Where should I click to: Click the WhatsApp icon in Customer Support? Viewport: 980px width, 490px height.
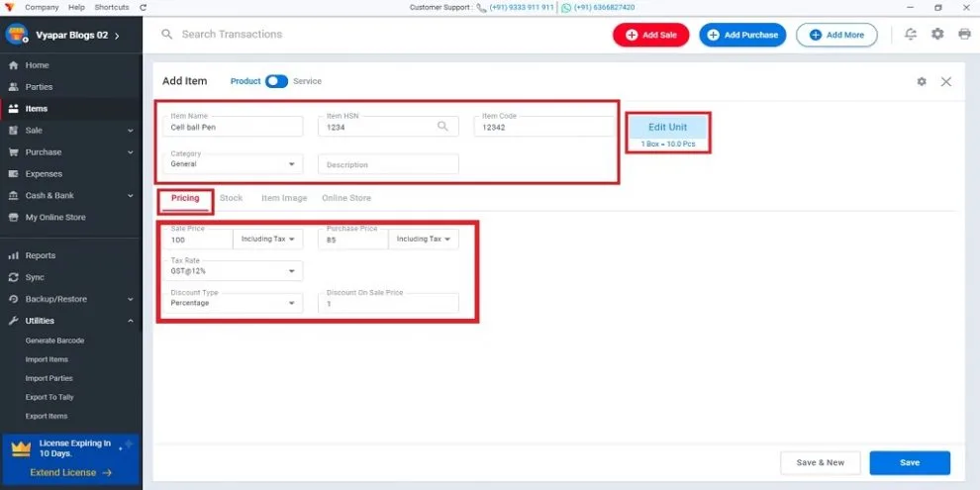point(566,8)
